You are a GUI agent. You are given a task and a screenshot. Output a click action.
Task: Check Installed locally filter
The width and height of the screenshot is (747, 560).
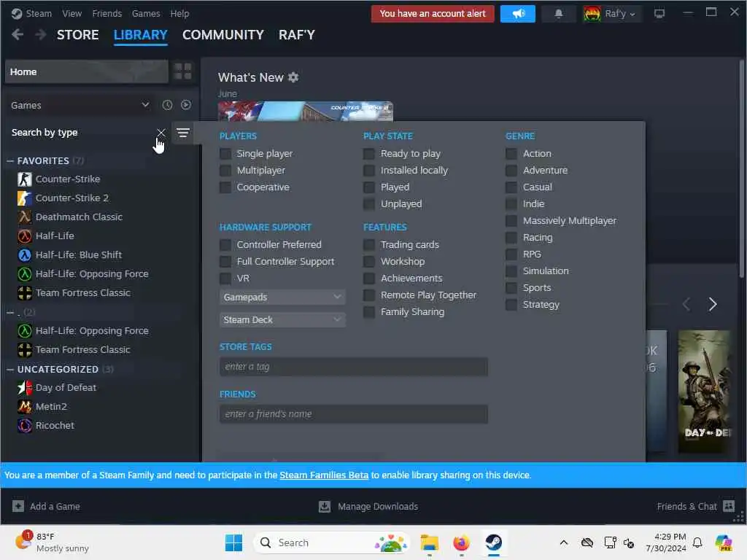pos(368,171)
